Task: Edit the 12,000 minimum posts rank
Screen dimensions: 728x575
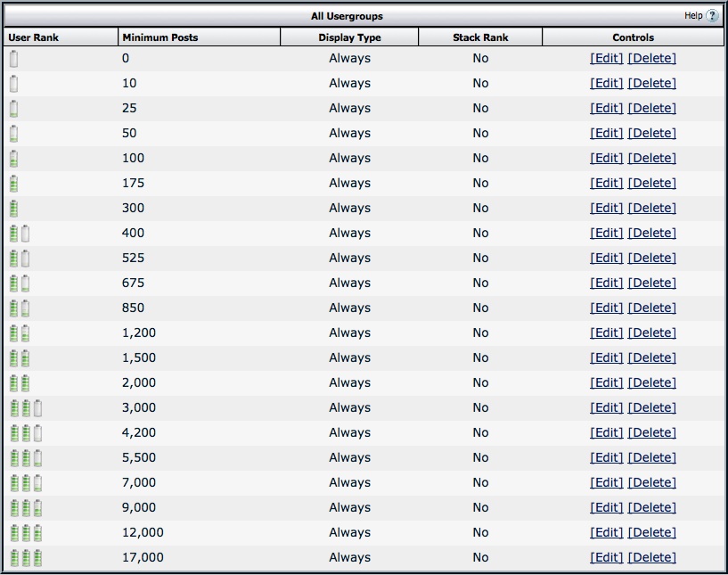Action: pos(606,533)
